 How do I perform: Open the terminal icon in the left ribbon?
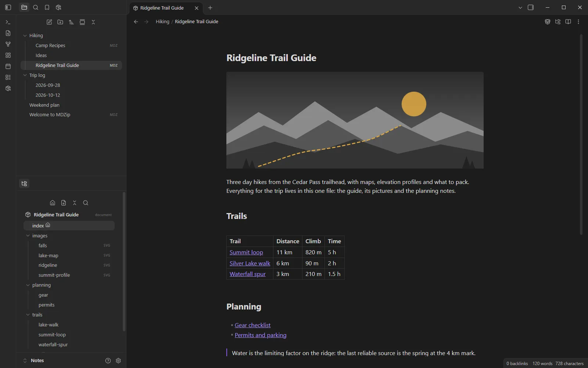(8, 22)
